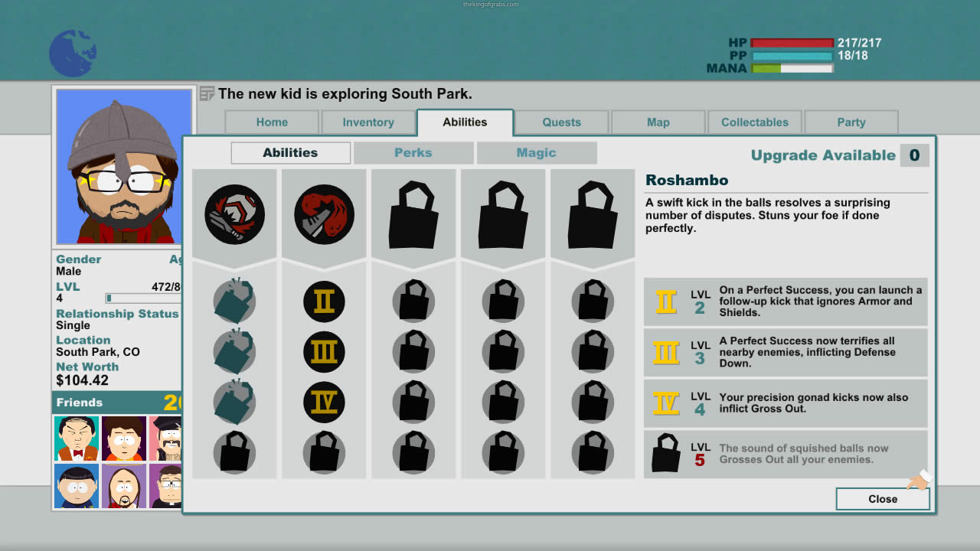Open the Collectables tab

click(x=754, y=122)
